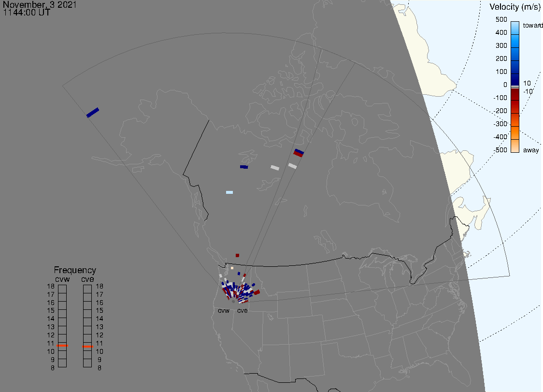Click the "400" positive legend value
The image size is (543, 392).
click(x=501, y=32)
